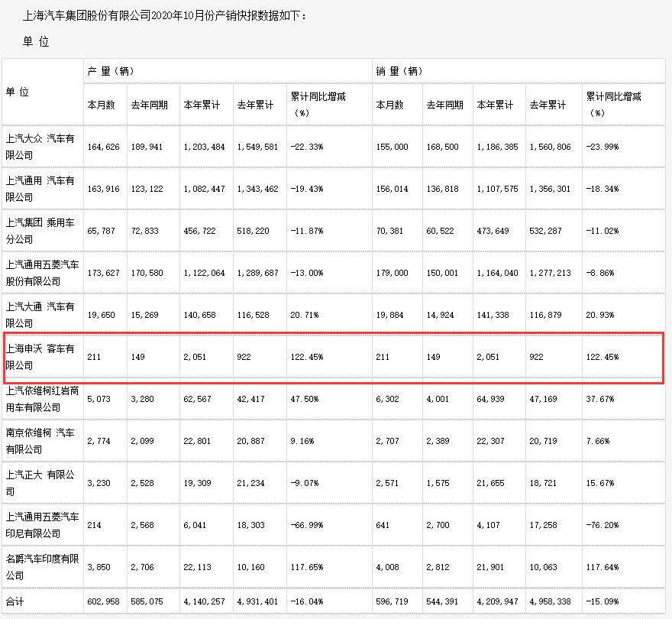Select the 上汽集团乘用车分公司 row name
672x619 pixels.
click(x=40, y=231)
